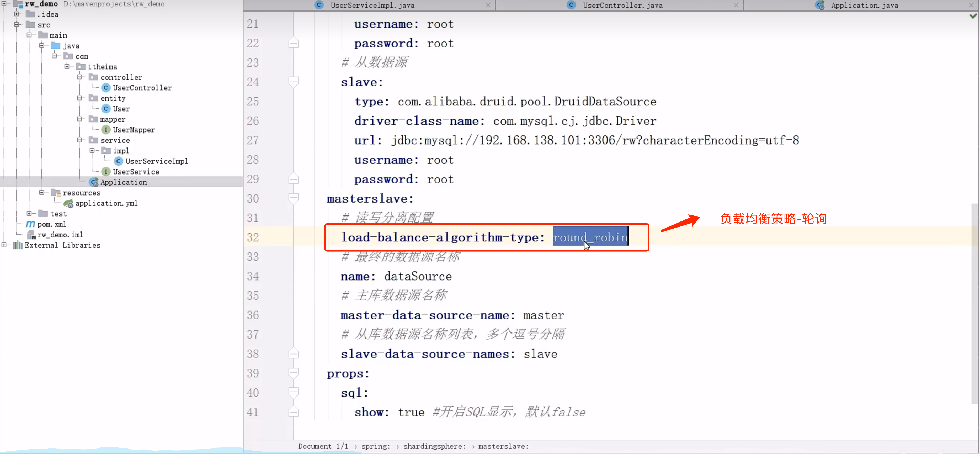Click the green inspection checkmark icon
980x454 pixels.
(973, 16)
